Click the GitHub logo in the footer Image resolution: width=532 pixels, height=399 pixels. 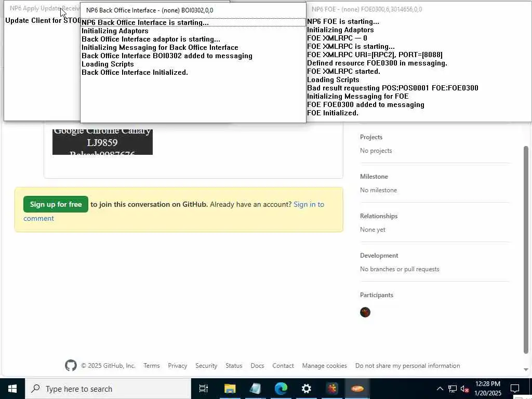[x=71, y=365]
